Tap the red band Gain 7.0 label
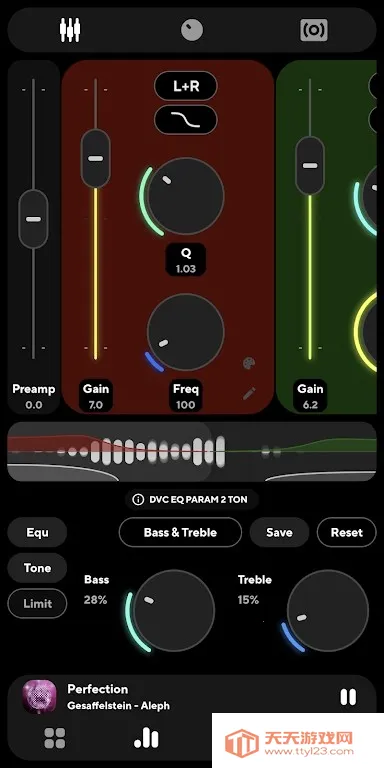The height and width of the screenshot is (768, 384). [96, 395]
